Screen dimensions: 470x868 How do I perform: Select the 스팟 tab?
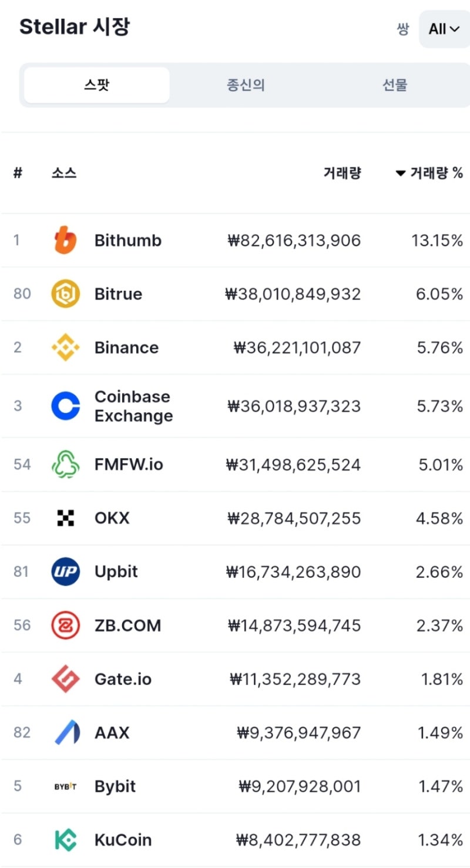pos(97,85)
